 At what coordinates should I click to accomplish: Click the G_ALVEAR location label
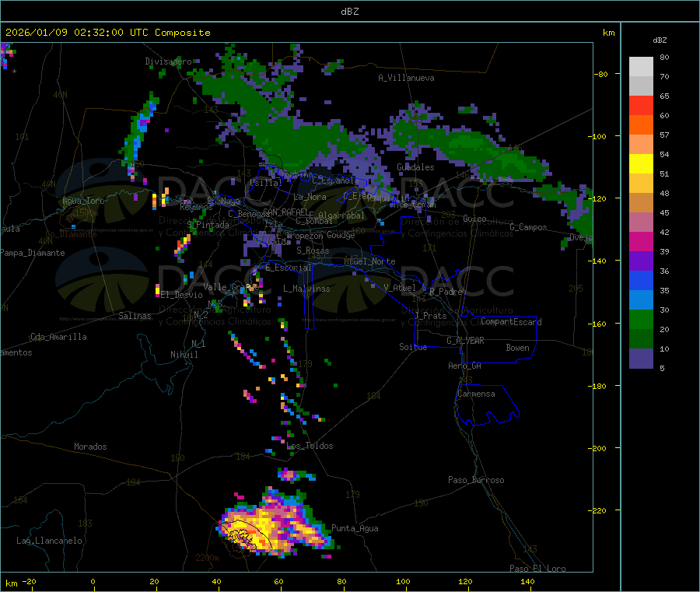click(465, 341)
